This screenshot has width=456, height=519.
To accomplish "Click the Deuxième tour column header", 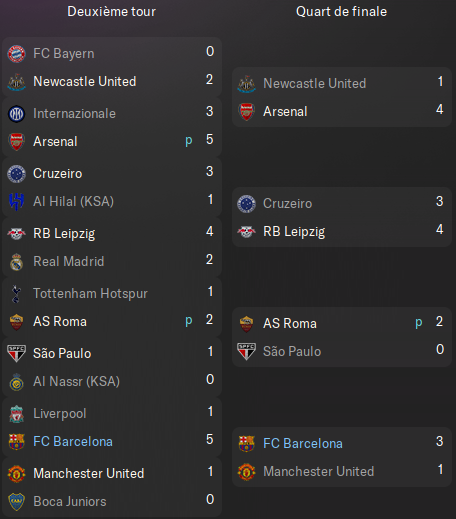I will [111, 12].
